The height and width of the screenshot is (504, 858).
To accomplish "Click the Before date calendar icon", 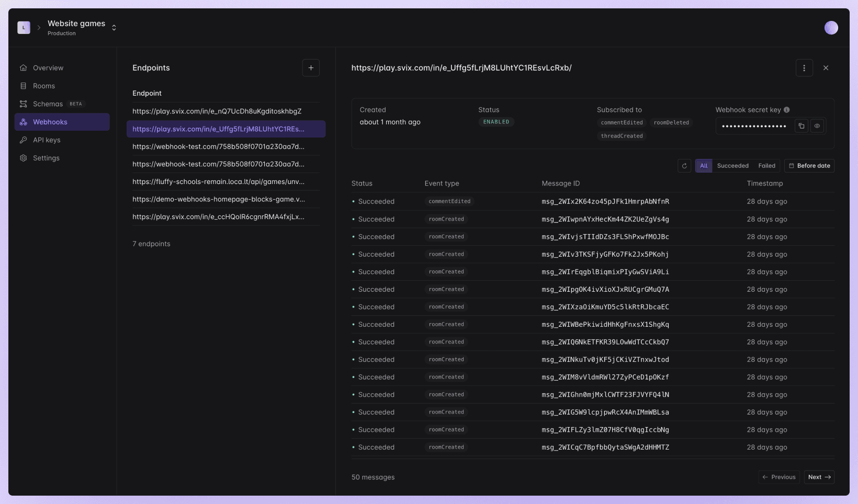I will (x=792, y=166).
